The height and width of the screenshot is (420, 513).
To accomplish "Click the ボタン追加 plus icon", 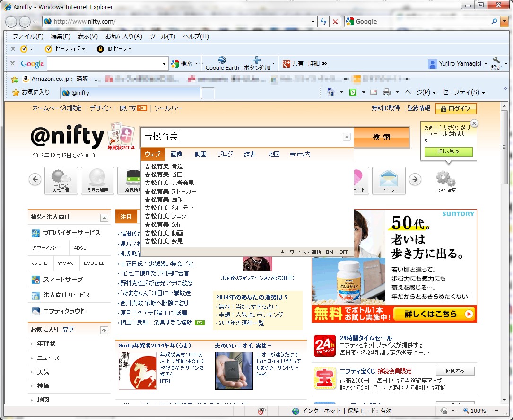I will [257, 60].
